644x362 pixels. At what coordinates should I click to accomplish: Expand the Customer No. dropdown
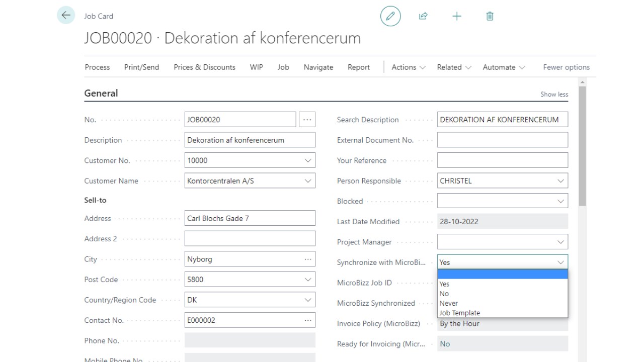pos(308,160)
